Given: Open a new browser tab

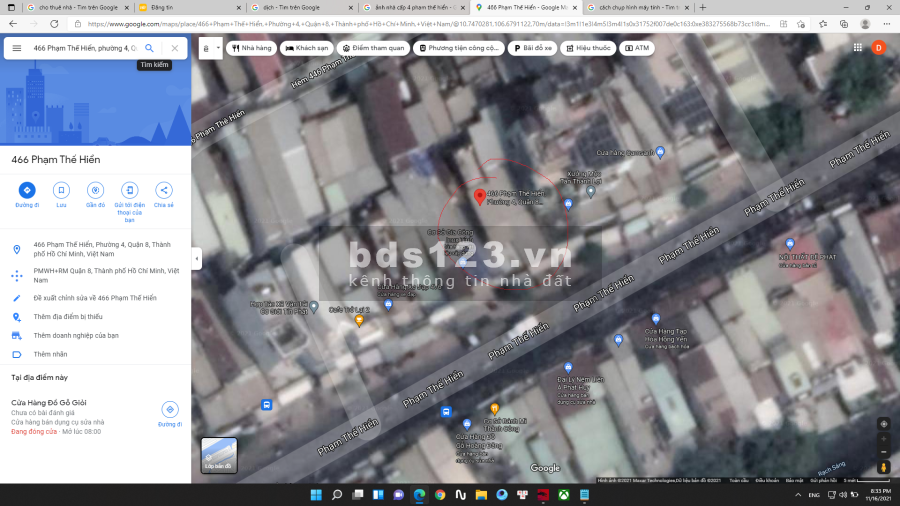Looking at the screenshot, I should 703,7.
